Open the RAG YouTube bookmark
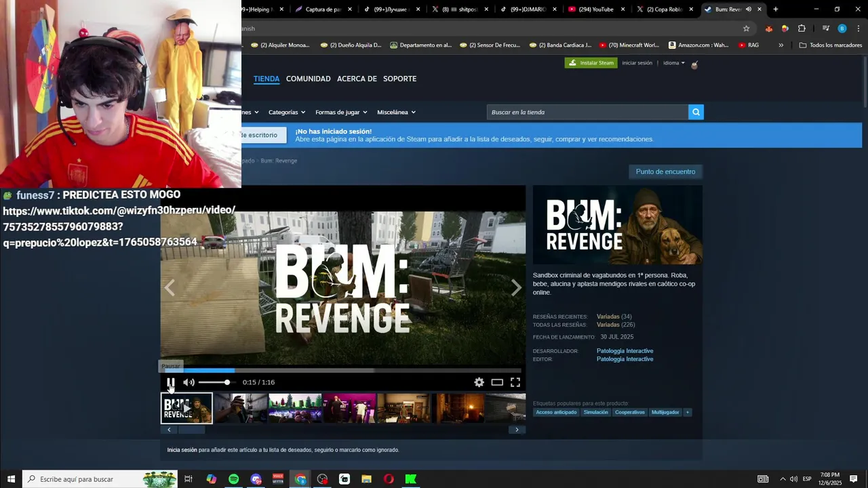The width and height of the screenshot is (868, 488). (x=749, y=45)
